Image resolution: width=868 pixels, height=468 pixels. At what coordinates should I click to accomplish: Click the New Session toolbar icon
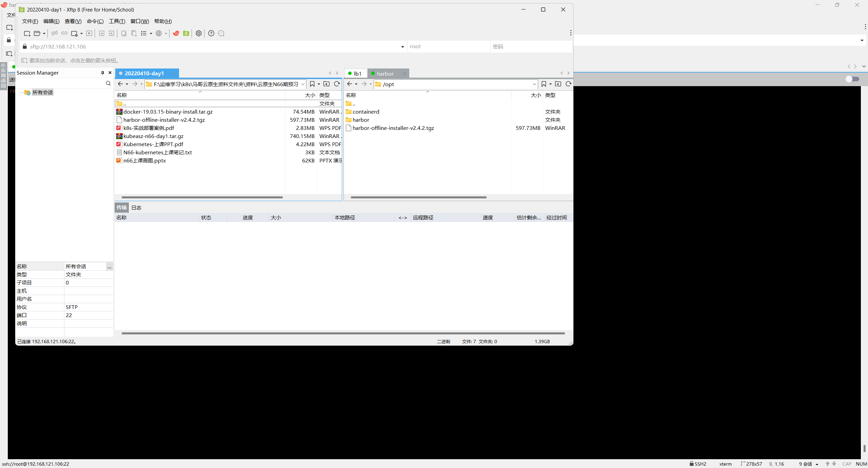27,33
